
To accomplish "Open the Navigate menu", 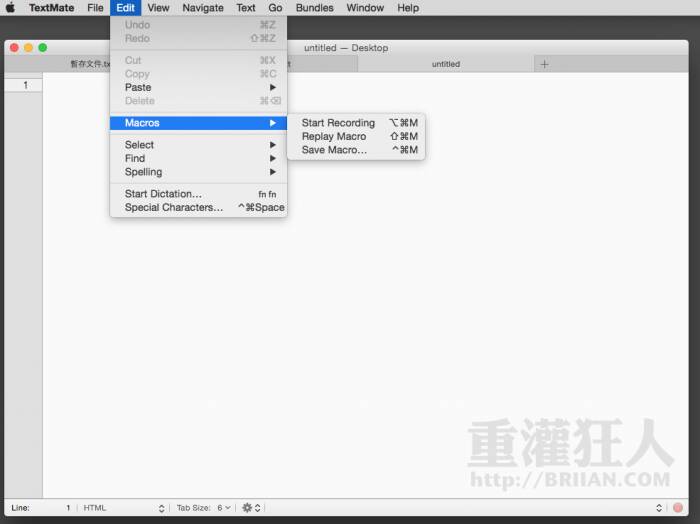I will click(x=203, y=8).
